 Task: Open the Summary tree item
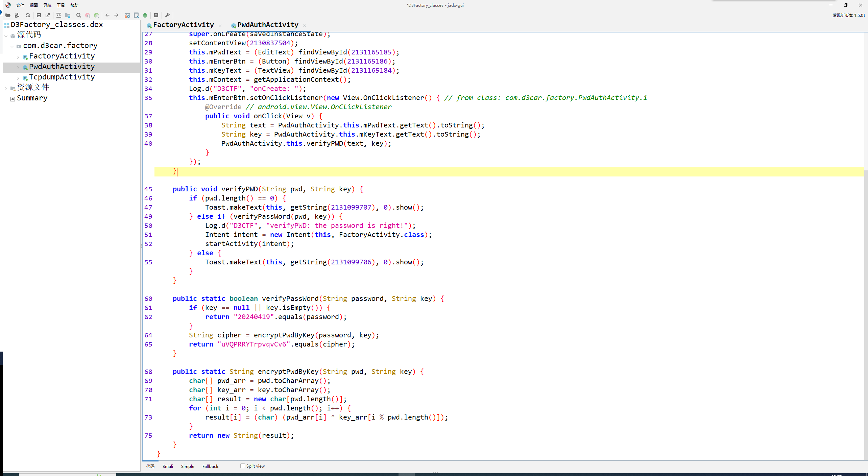click(32, 98)
